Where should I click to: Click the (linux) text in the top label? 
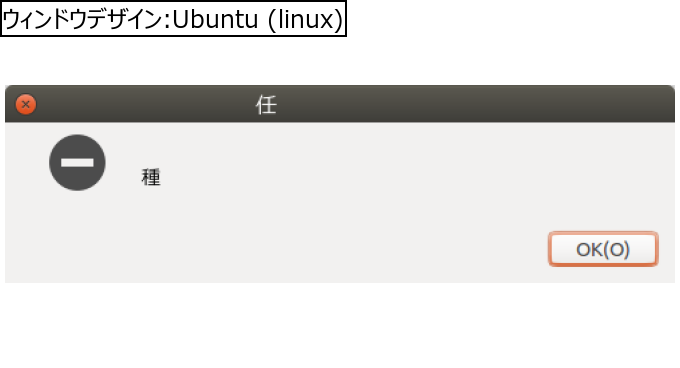[306, 20]
